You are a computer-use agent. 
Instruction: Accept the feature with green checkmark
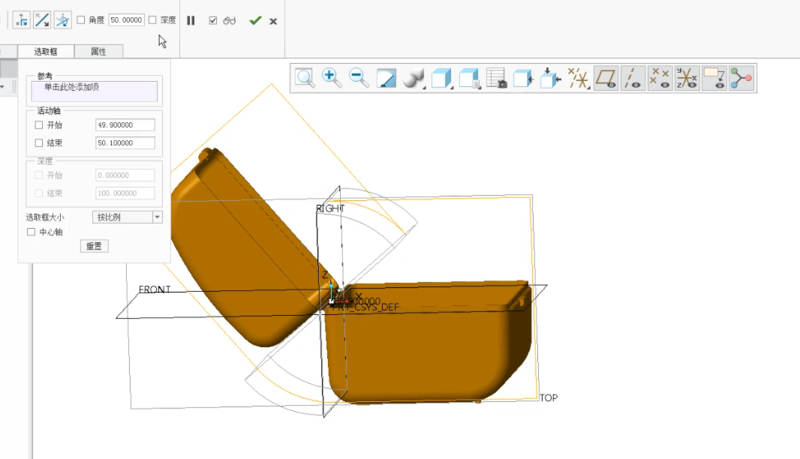pyautogui.click(x=255, y=20)
